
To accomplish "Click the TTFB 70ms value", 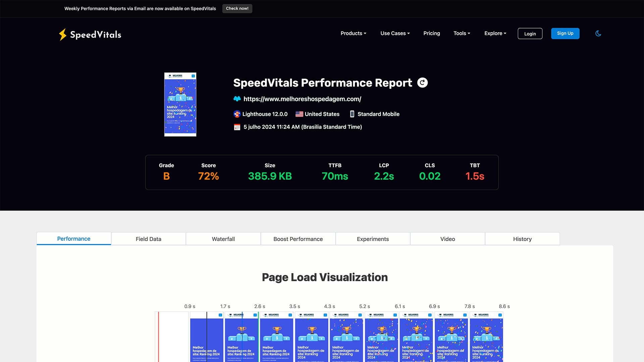I will 335,176.
